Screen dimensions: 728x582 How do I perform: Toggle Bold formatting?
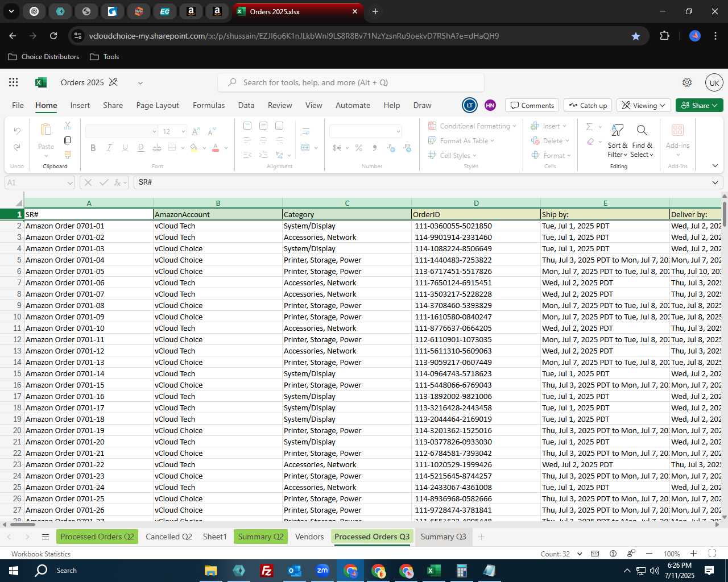[x=93, y=148]
